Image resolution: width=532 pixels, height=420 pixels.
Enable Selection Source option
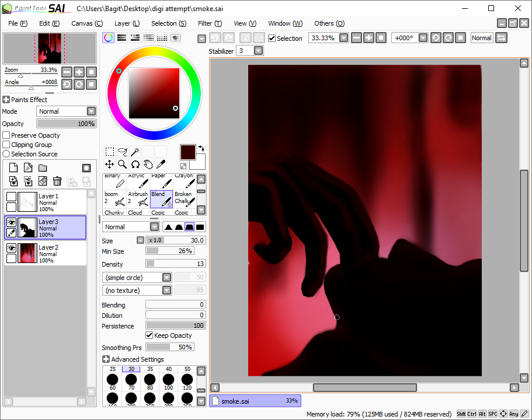[x=6, y=154]
